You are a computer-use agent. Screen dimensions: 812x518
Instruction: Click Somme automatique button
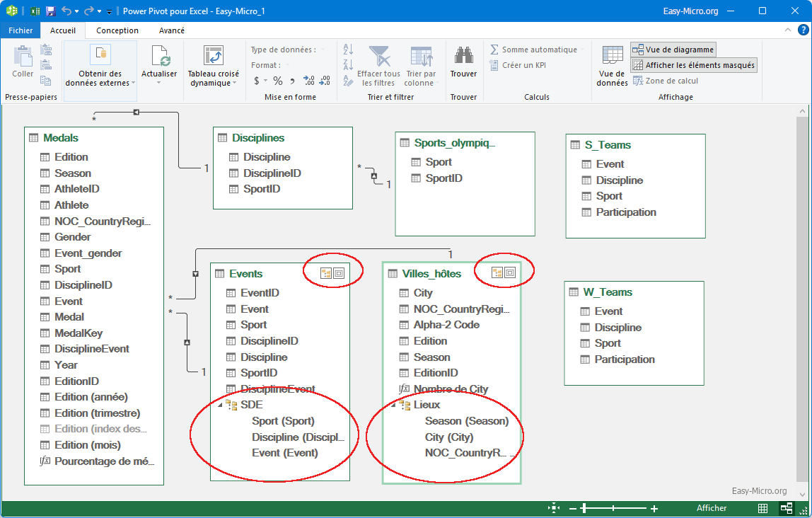[x=533, y=50]
